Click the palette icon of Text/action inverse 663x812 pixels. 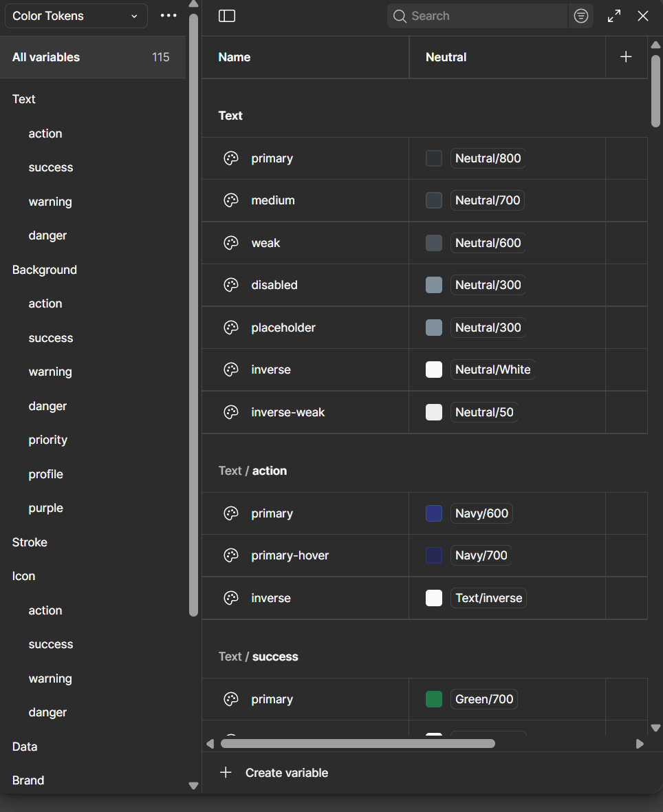click(231, 598)
